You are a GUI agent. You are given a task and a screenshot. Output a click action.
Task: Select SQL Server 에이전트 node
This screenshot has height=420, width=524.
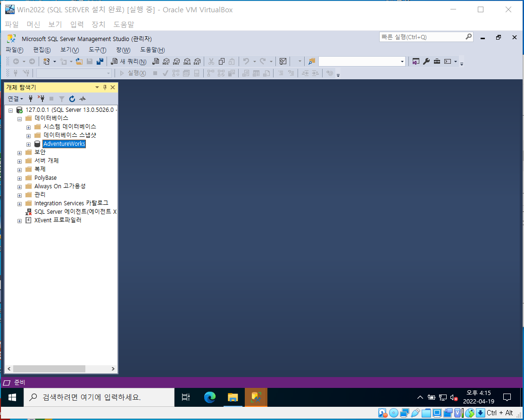pos(75,212)
